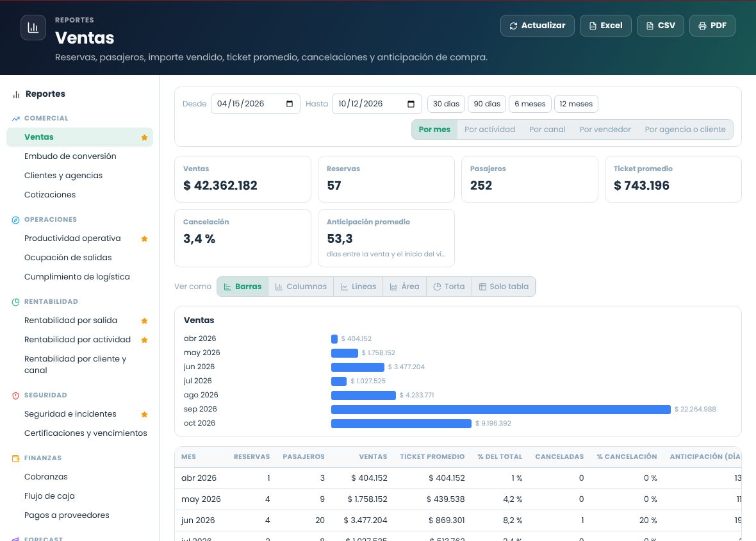Open Rentabilidad por cliente y canal report
The height and width of the screenshot is (541, 756).
79,365
